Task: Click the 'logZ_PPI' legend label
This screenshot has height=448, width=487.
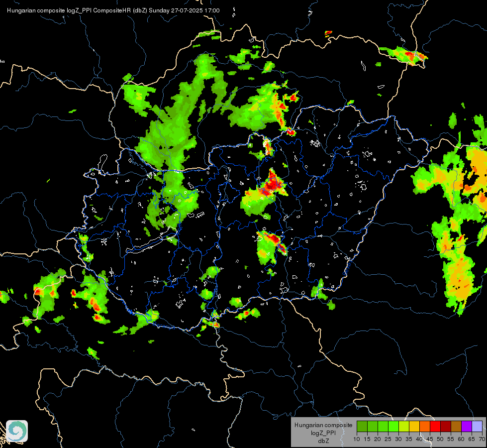Action: click(323, 433)
